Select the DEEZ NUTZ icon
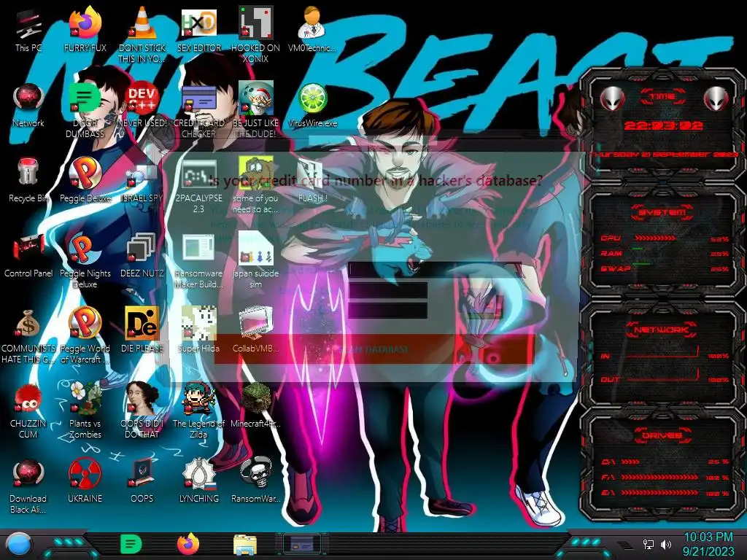The height and width of the screenshot is (560, 747). [142, 255]
